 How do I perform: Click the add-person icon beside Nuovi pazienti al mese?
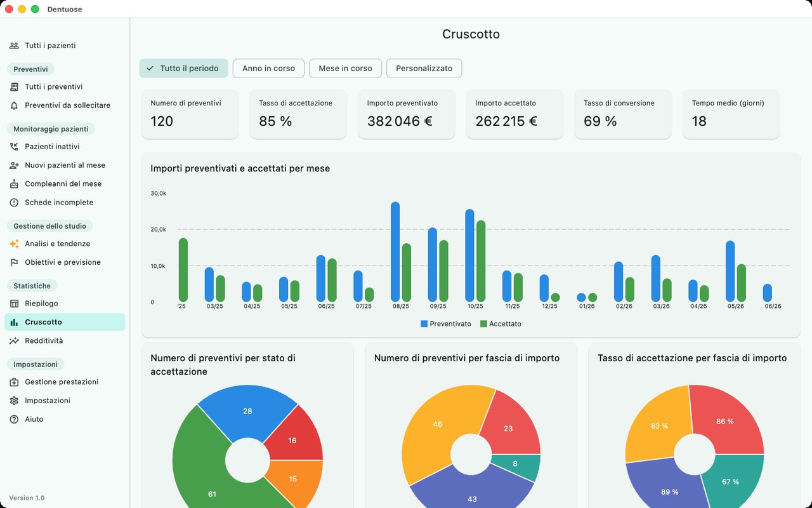(14, 165)
